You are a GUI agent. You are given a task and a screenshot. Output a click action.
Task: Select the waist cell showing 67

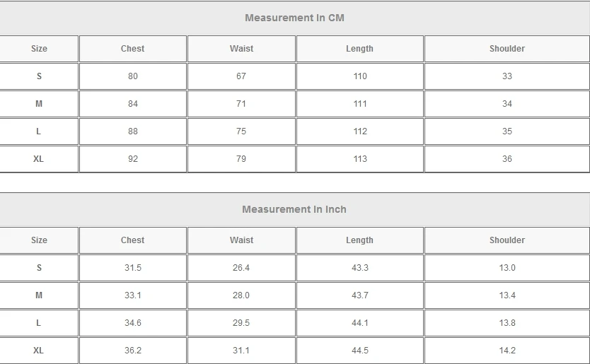click(x=241, y=76)
